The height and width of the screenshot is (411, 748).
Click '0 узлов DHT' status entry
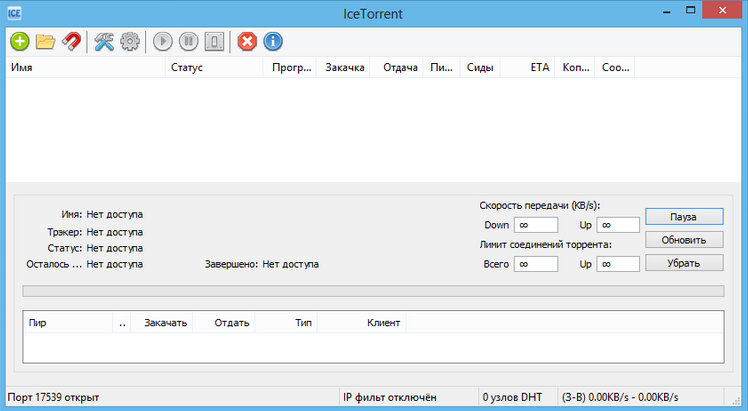tap(512, 397)
